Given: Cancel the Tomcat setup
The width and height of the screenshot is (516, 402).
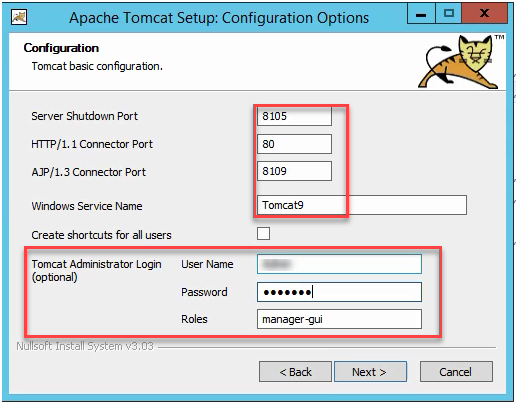Looking at the screenshot, I should point(456,372).
